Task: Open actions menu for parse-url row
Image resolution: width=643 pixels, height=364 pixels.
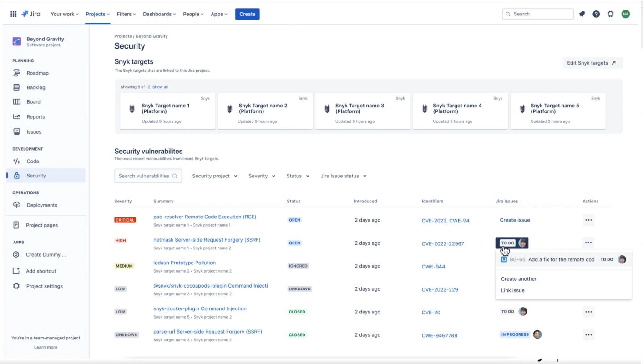Action: [588, 335]
